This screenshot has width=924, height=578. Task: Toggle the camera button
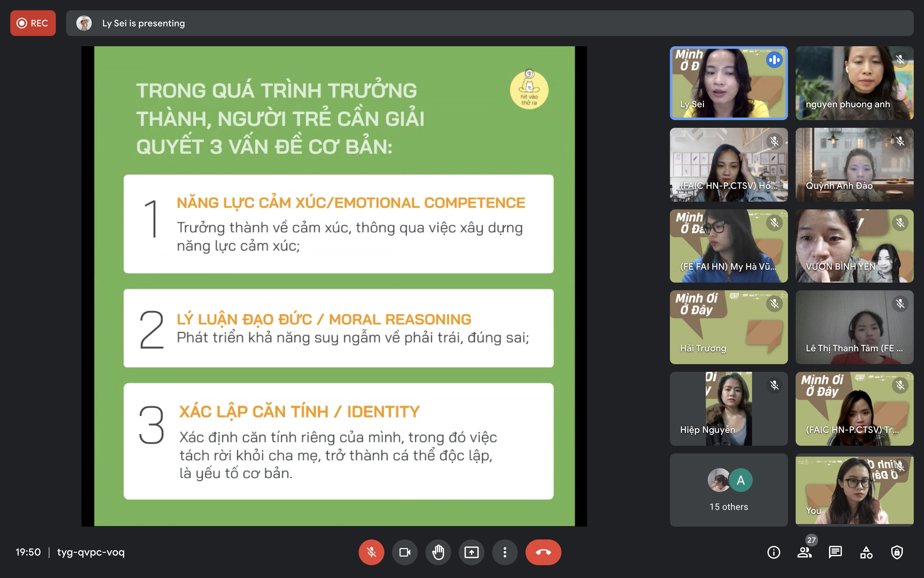tap(405, 552)
